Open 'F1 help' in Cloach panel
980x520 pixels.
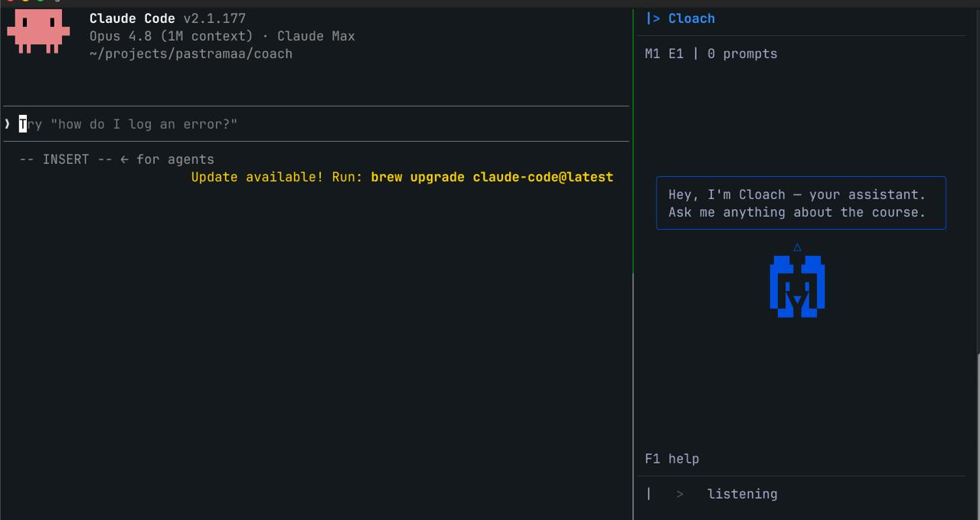tap(671, 459)
